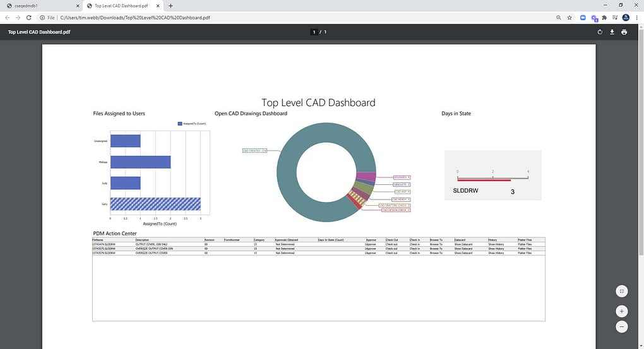This screenshot has height=349, width=644.
Task: Reload the page with the refresh icon
Action: tap(29, 18)
